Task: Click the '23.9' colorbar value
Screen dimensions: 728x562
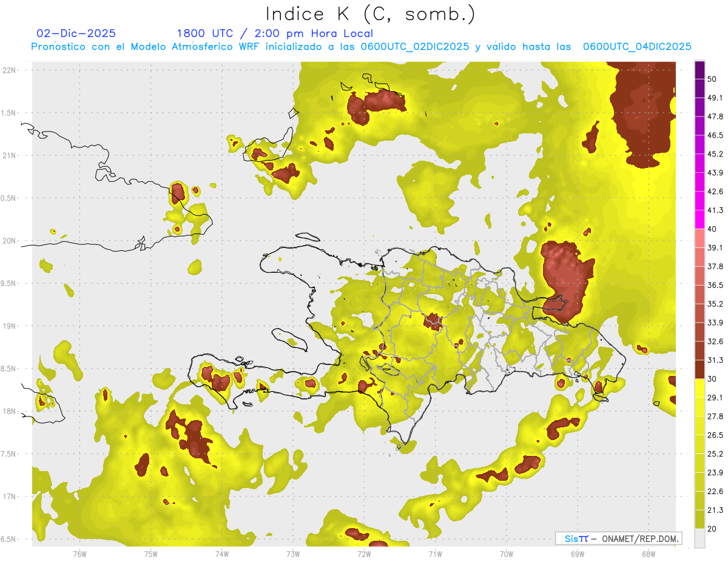Action: click(716, 472)
